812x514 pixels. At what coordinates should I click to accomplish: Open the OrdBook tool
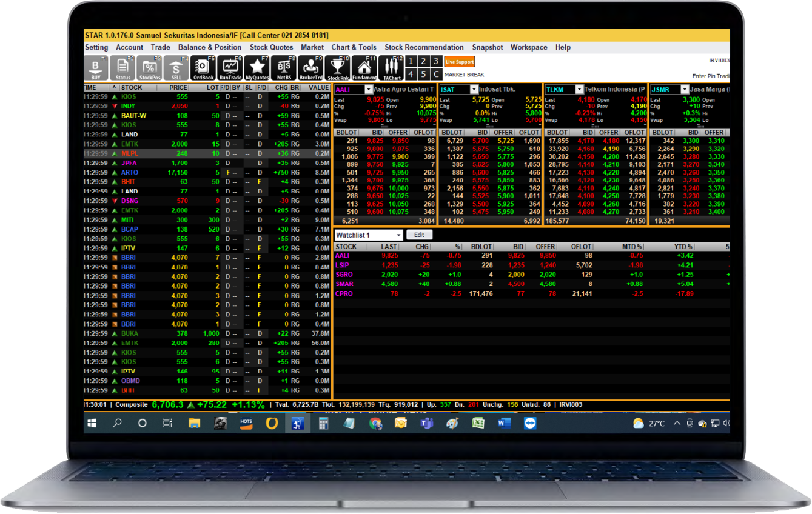click(x=203, y=68)
